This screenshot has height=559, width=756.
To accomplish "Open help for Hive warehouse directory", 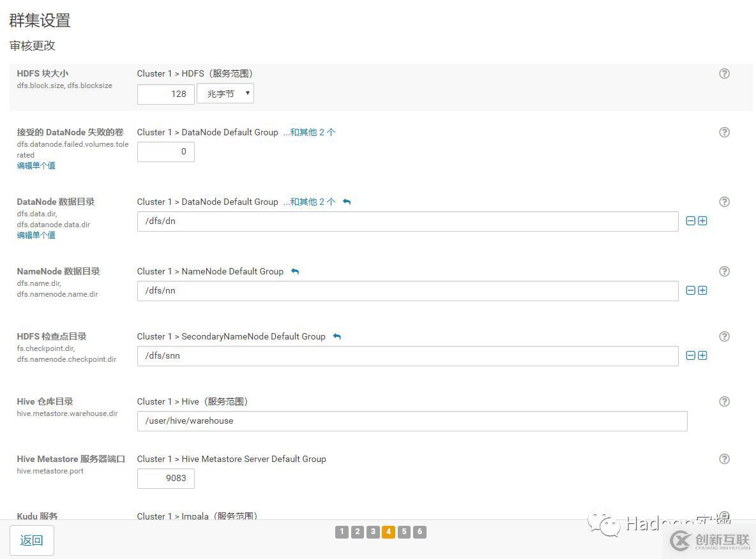I will coord(724,401).
